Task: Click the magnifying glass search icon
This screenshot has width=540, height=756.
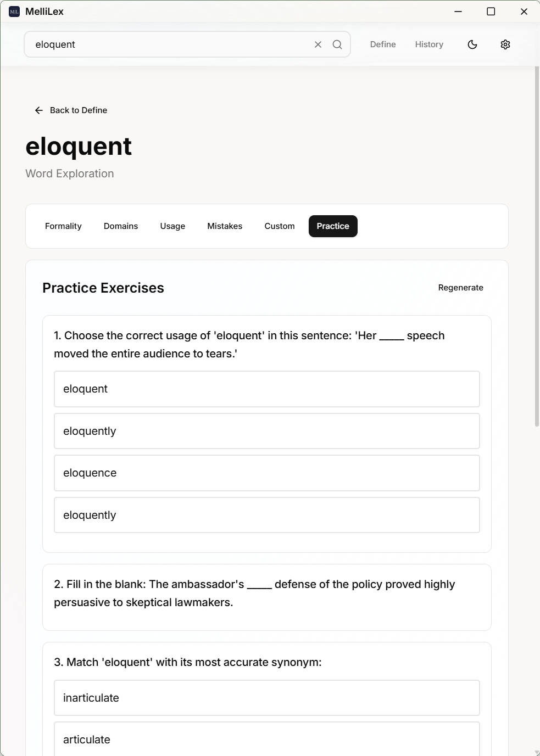Action: coord(337,44)
